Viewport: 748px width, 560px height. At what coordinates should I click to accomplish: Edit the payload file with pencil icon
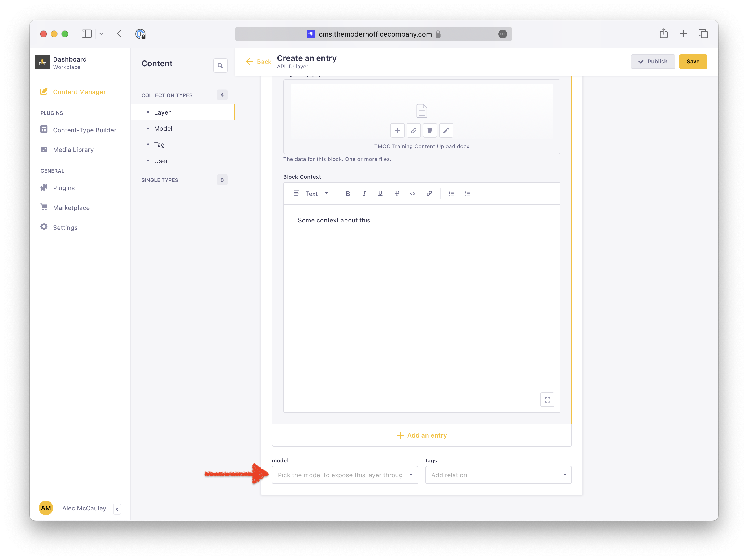[446, 130]
